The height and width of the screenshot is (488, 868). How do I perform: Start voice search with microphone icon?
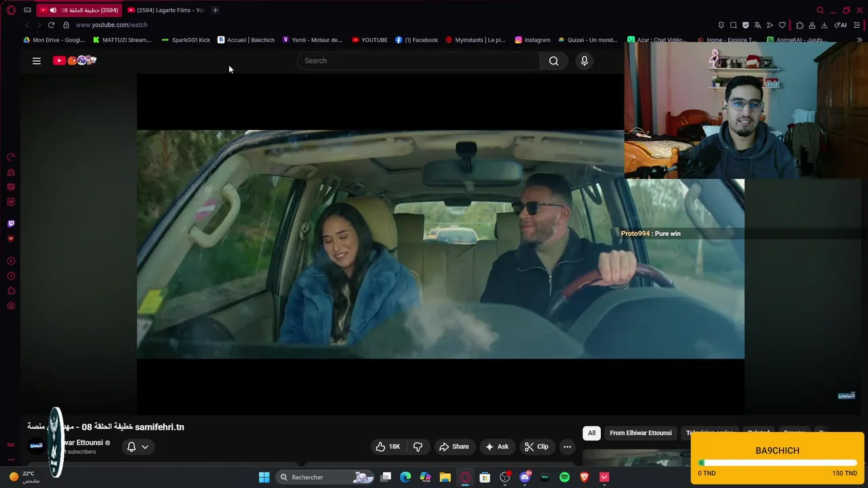pos(585,61)
